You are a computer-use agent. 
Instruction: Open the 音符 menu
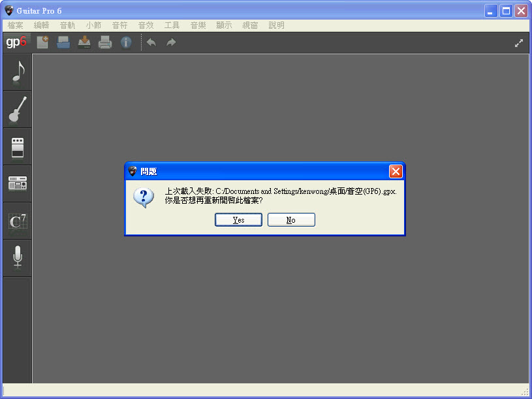click(x=119, y=25)
